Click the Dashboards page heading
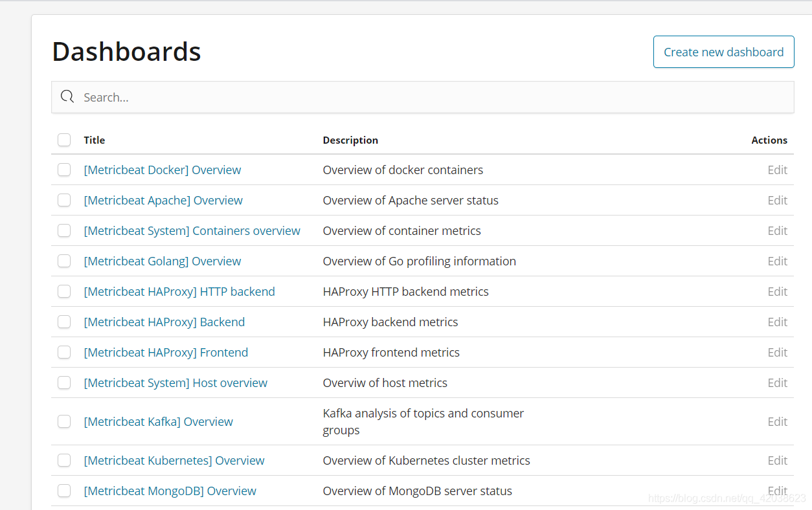 126,51
